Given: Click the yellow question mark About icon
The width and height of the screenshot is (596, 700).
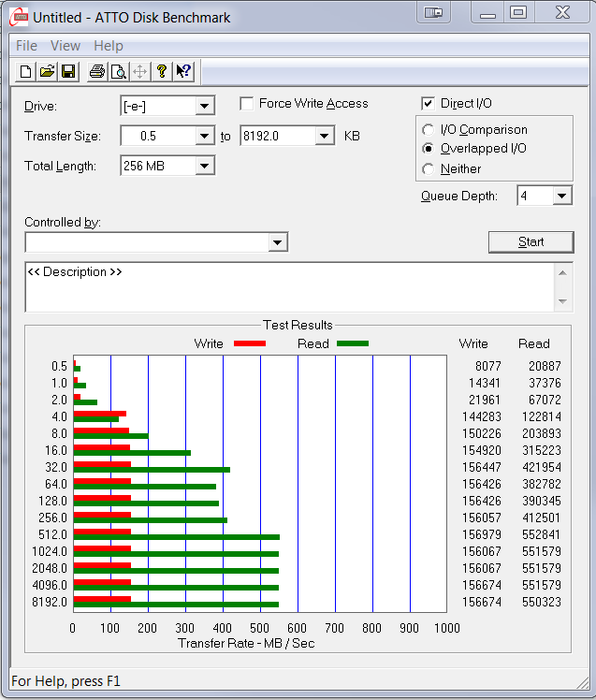Looking at the screenshot, I should [x=162, y=72].
